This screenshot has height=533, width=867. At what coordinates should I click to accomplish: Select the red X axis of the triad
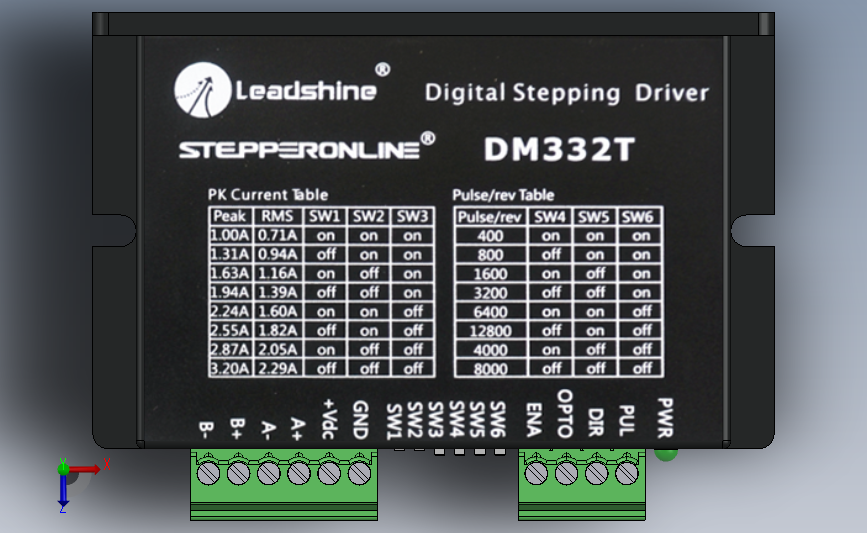coord(84,469)
